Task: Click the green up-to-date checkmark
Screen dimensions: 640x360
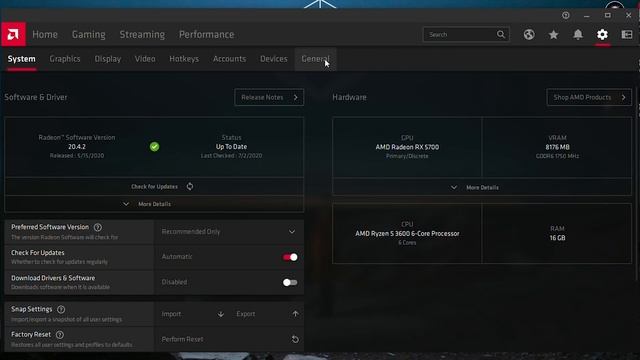Action: point(154,147)
